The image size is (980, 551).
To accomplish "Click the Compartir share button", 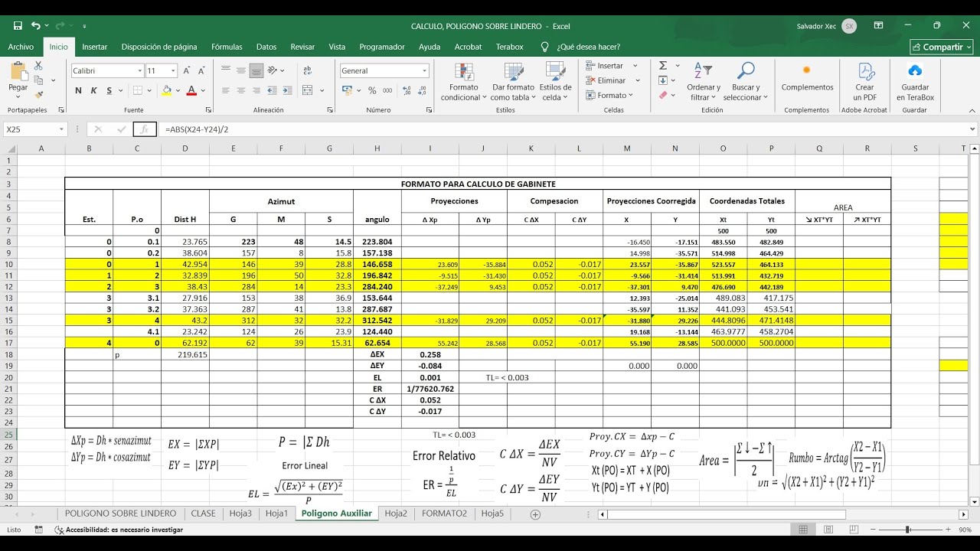I will 942,47.
